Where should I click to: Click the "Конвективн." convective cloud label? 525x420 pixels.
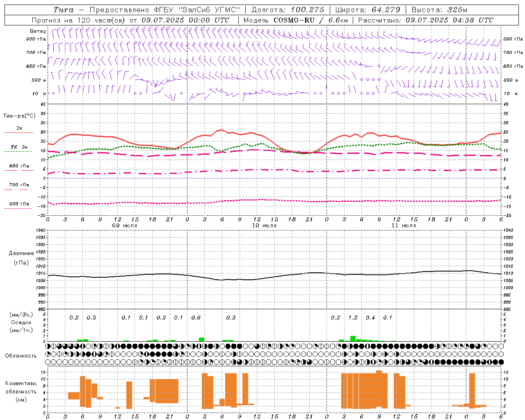tap(21, 383)
